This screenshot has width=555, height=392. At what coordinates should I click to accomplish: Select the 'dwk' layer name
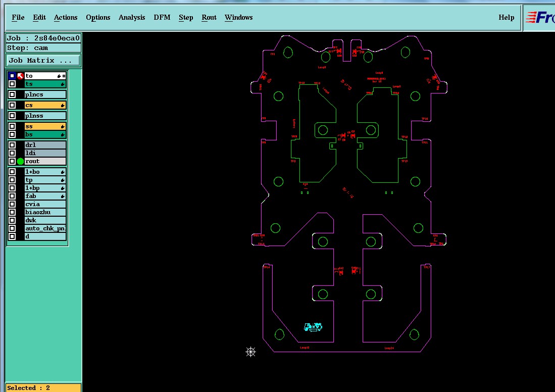point(45,220)
